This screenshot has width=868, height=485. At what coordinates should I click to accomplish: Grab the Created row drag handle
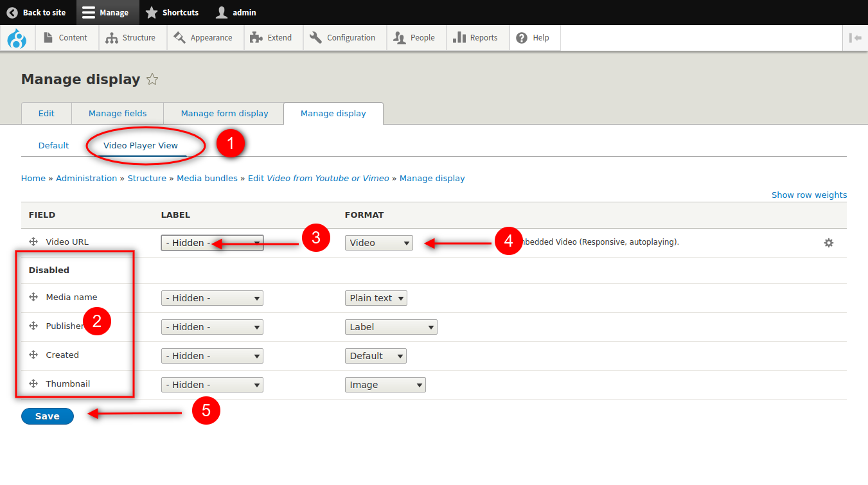[33, 355]
